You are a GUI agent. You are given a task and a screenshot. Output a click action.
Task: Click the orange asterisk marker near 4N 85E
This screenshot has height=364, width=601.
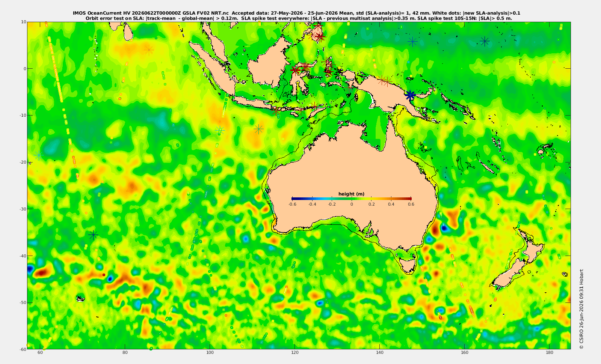pos(149,50)
